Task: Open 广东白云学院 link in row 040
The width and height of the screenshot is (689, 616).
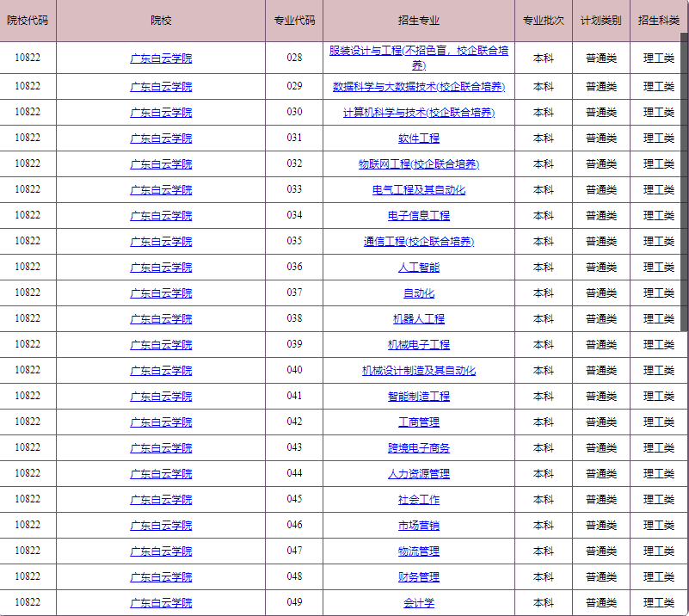Action: [x=161, y=371]
